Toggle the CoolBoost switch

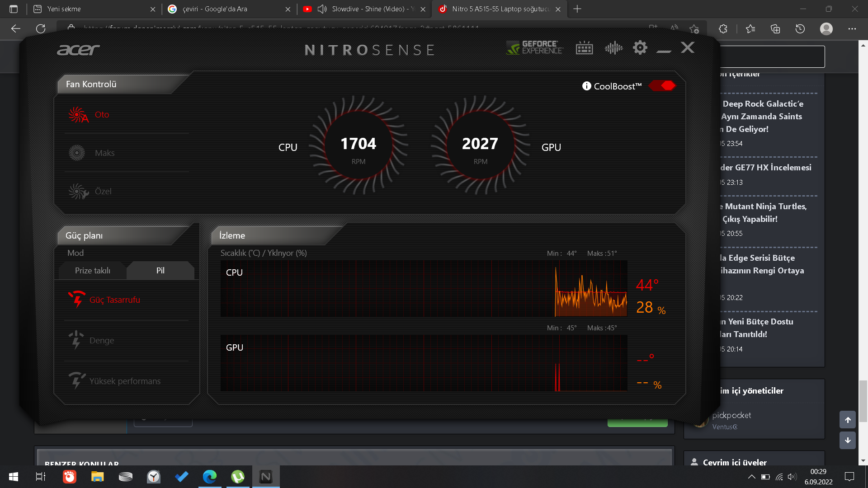(x=662, y=85)
